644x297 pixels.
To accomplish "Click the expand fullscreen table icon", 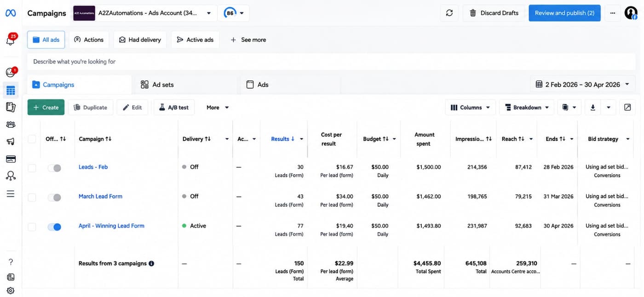I will point(627,108).
